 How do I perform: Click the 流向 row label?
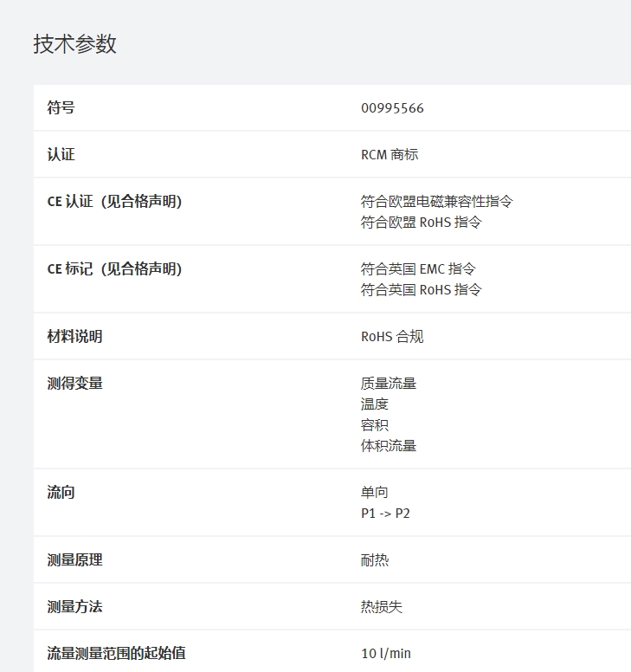(61, 492)
